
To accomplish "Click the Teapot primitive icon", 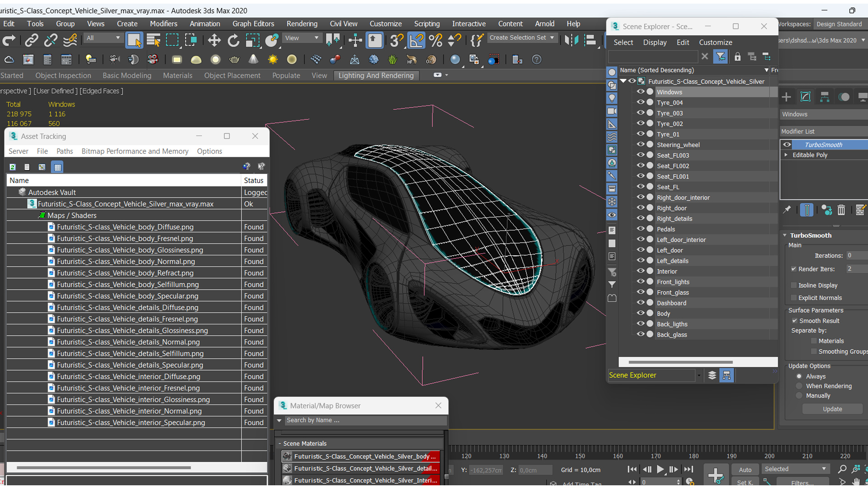I will (234, 60).
